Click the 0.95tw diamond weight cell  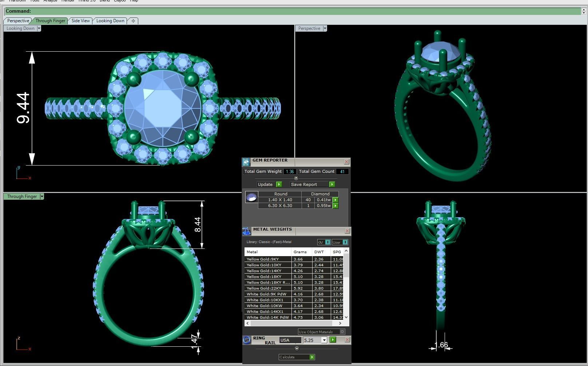tap(323, 206)
